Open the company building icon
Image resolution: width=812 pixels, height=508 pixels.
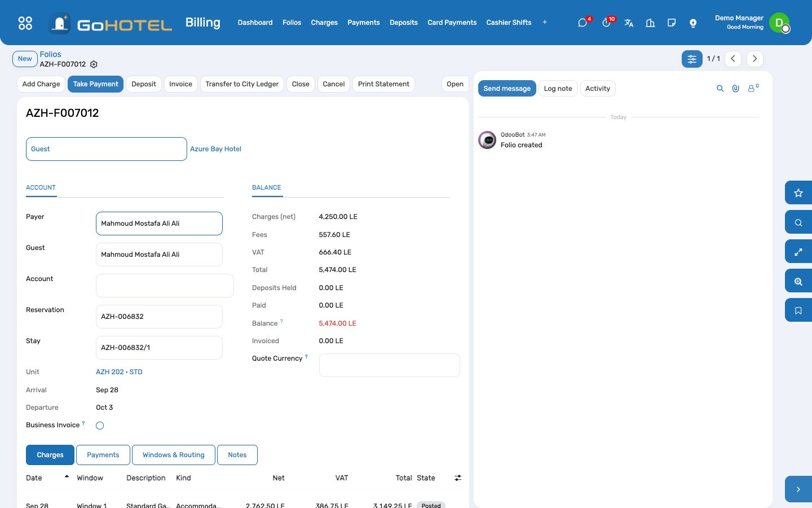[x=650, y=23]
